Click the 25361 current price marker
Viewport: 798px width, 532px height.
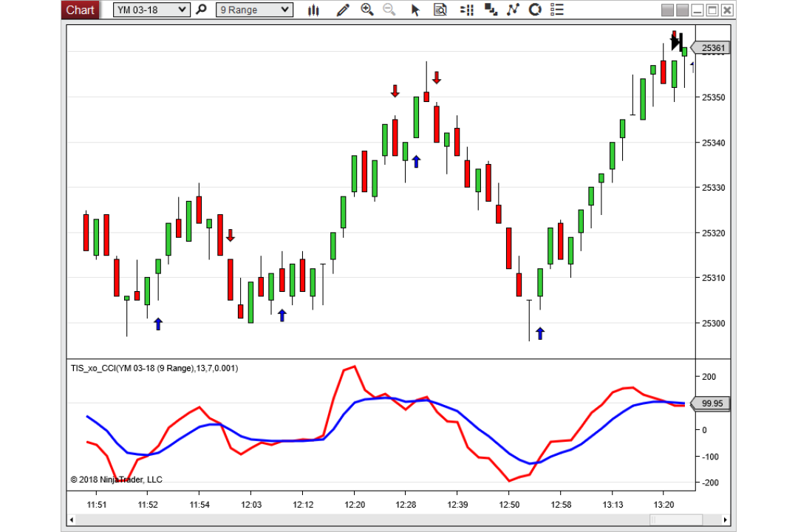(711, 48)
